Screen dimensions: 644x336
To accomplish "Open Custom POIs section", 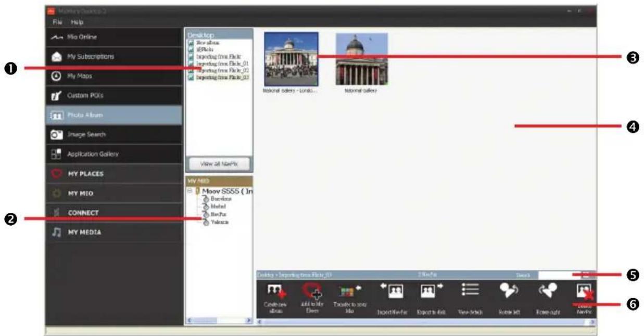I will (114, 96).
